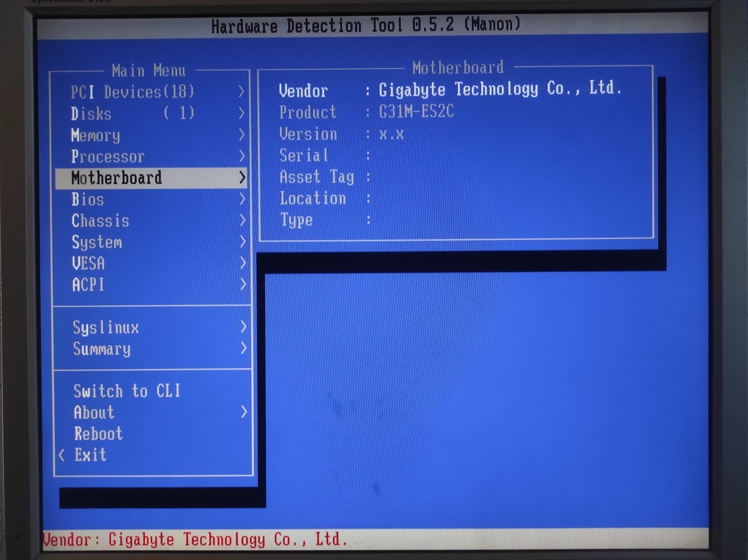Screen dimensions: 748x560
Task: Expand submenu arrow beside Motherboard
Action: pos(242,178)
